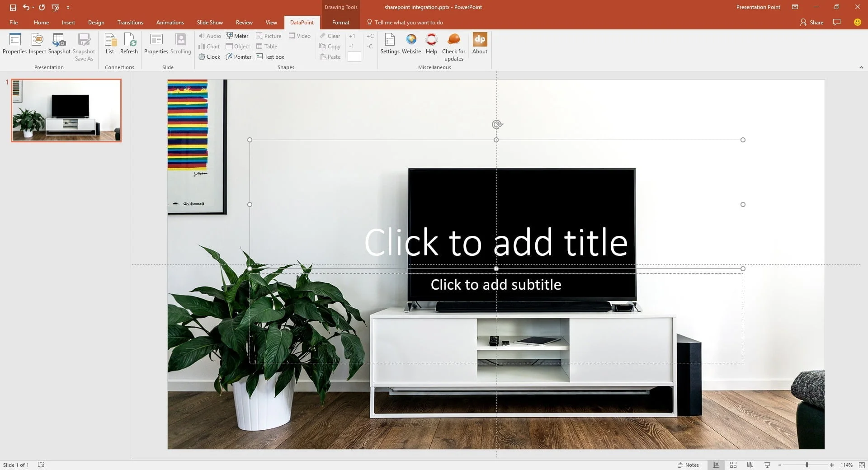Visit the DataPoint Website
The image size is (868, 470).
pos(411,44)
